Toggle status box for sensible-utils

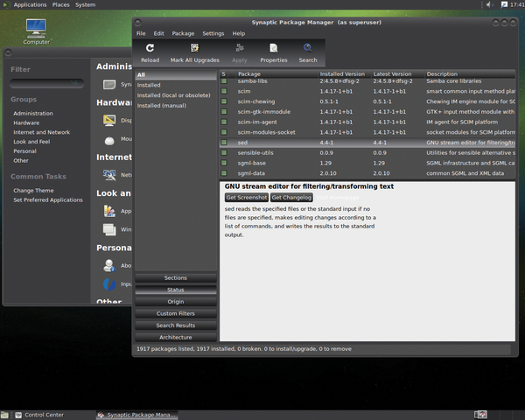tap(224, 153)
